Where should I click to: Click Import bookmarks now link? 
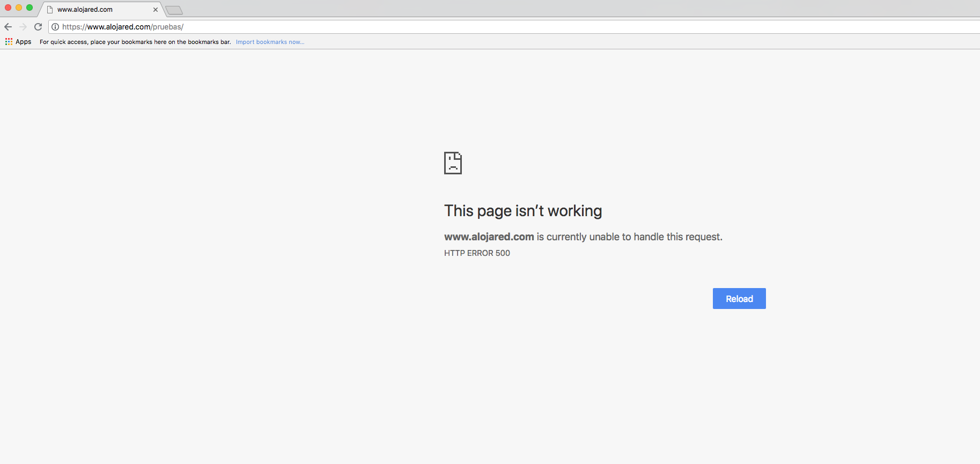(x=270, y=42)
